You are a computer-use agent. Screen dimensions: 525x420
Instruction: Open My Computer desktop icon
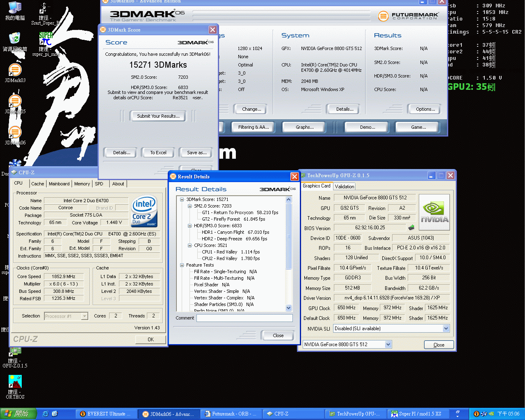coord(15,11)
